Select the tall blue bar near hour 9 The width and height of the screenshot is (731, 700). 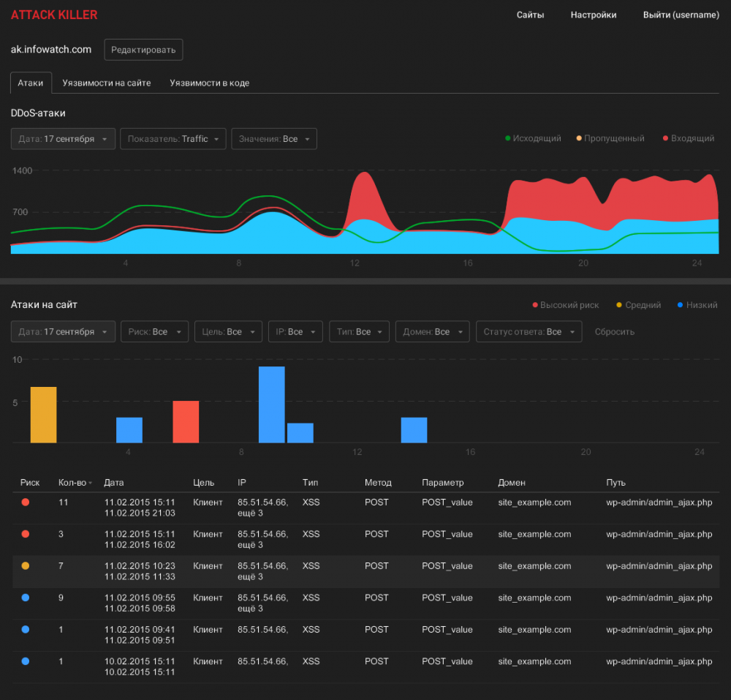271,404
